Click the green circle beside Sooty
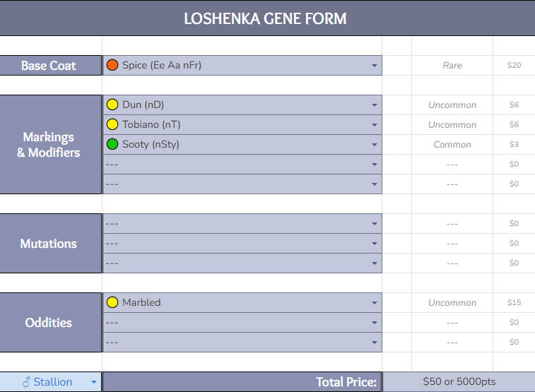The image size is (535, 392). [x=112, y=144]
